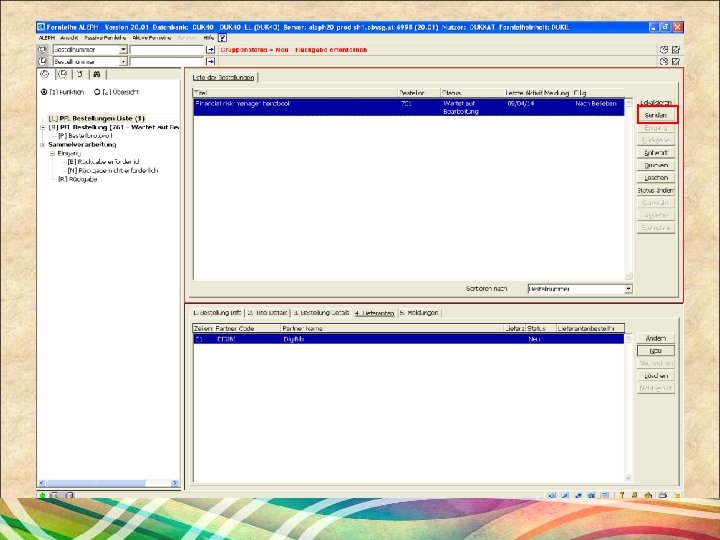Click the upper toolbar text input field
Viewport: 720px width, 540px height.
(167, 50)
